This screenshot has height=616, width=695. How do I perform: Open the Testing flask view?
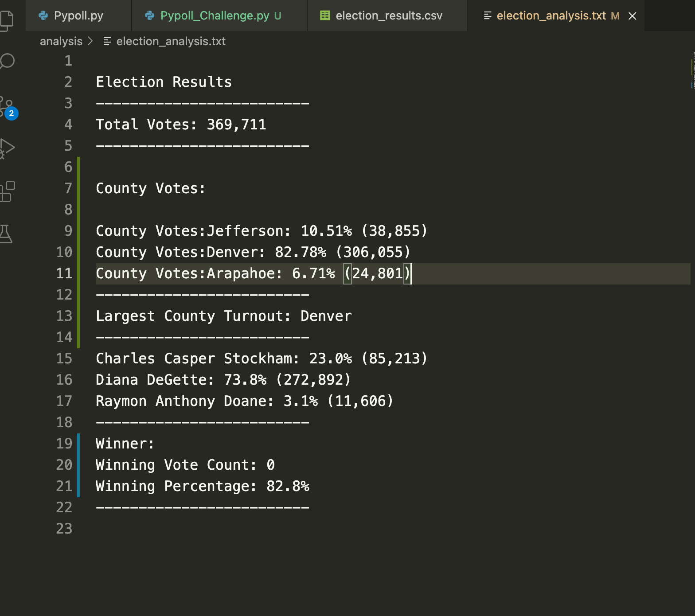(6, 234)
